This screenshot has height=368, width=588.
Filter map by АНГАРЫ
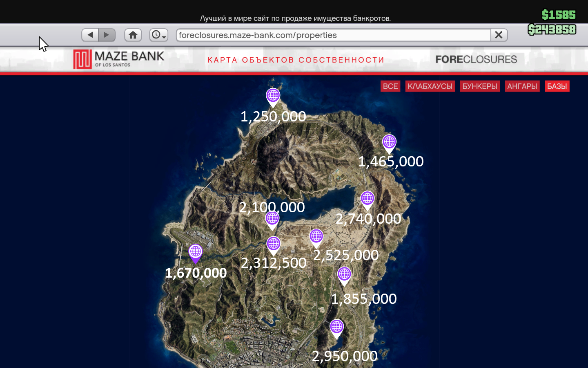(522, 86)
